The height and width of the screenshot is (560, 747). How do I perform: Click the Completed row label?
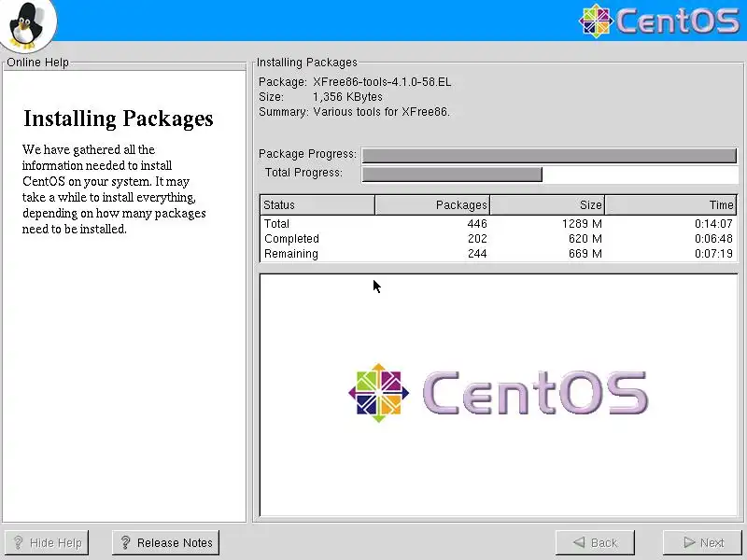(x=291, y=239)
